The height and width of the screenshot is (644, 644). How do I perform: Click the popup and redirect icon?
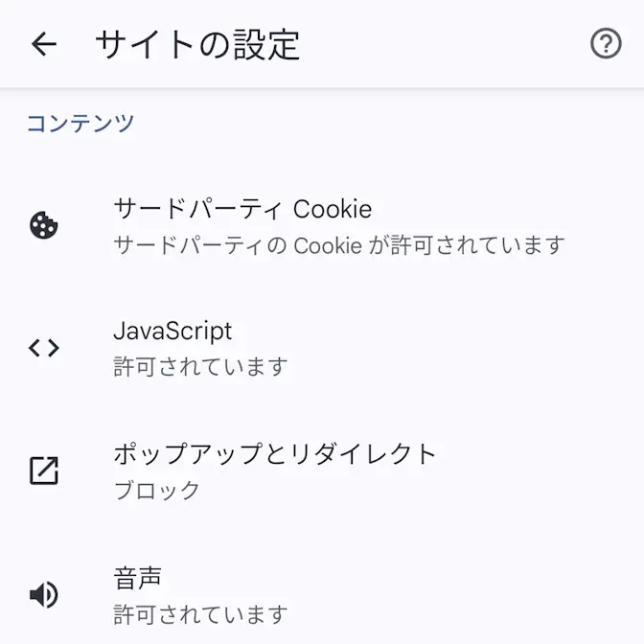tap(44, 471)
